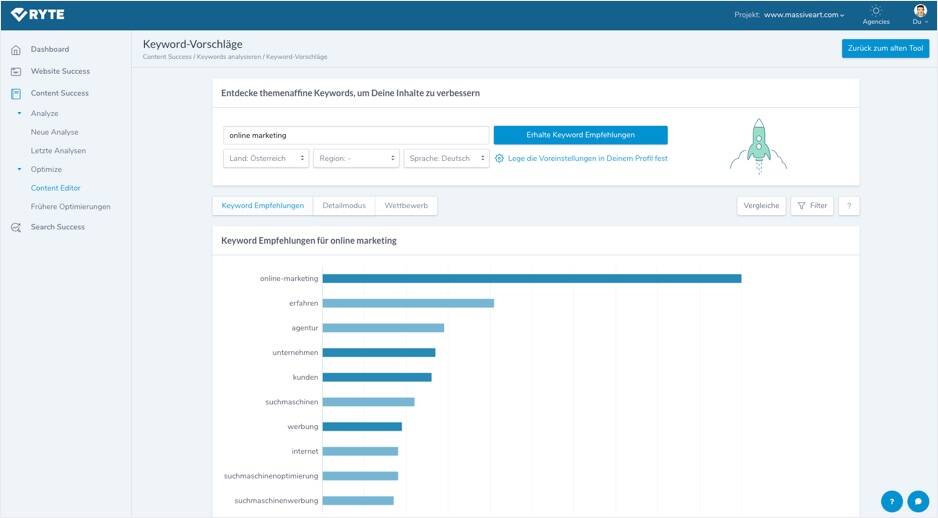Switch to the Wettbewerb tab

[406, 206]
